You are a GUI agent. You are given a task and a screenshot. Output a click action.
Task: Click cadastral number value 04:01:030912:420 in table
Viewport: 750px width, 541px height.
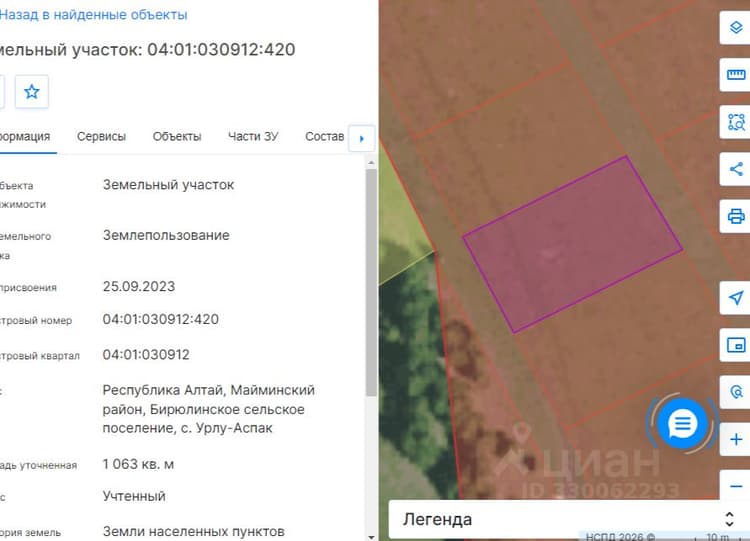[x=161, y=320]
